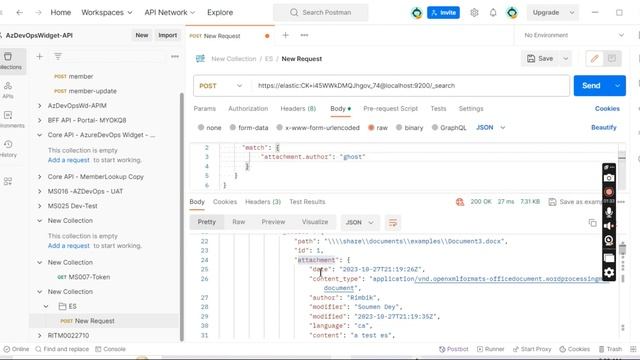This screenshot has height=360, width=640.
Task: Open the user avatar menu
Action: [x=512, y=13]
